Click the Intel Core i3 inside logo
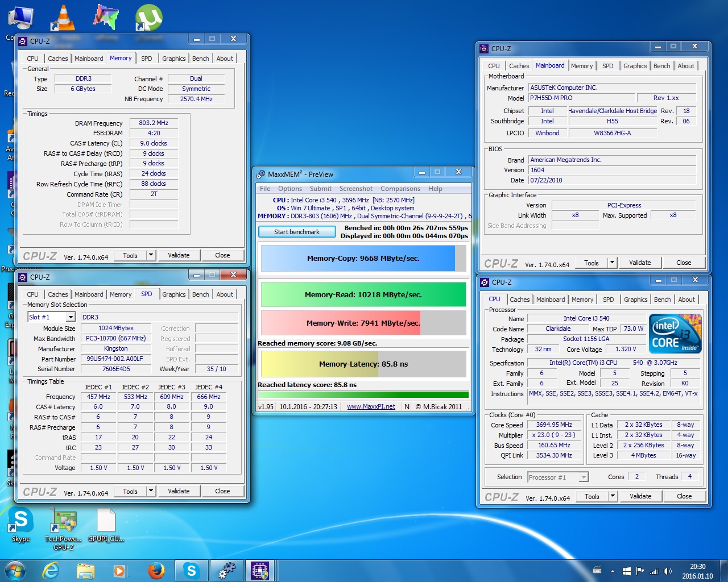The image size is (728, 582). click(675, 334)
